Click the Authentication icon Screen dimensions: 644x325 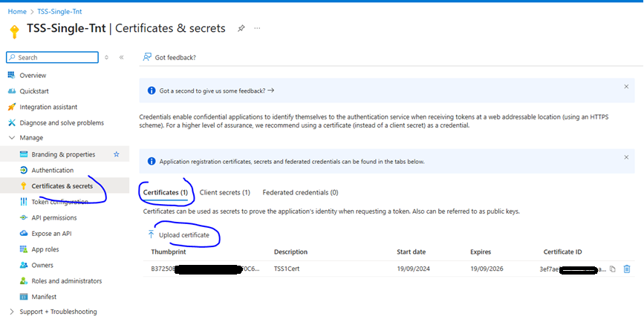(x=24, y=170)
